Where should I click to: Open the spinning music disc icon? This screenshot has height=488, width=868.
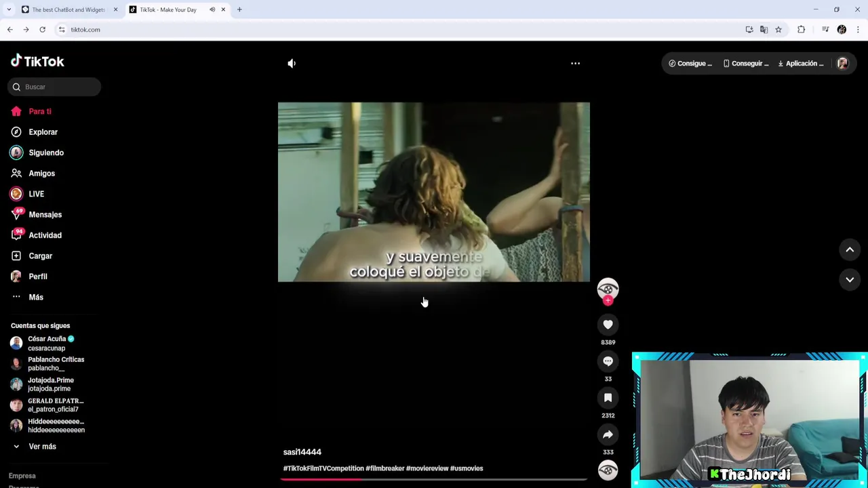(608, 470)
